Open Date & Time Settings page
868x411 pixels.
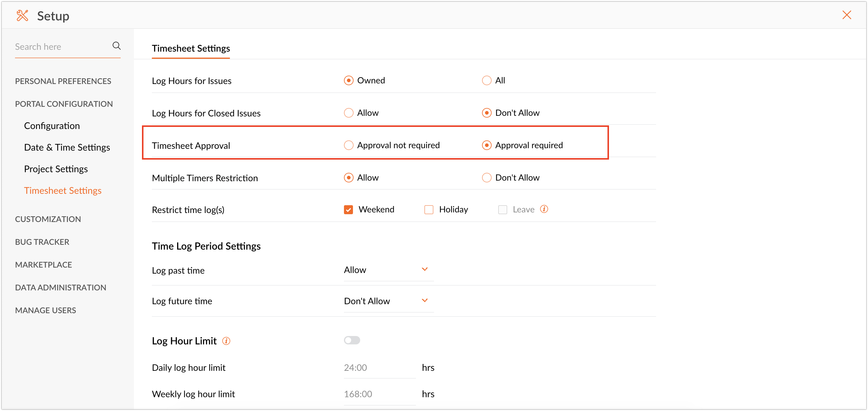click(x=67, y=147)
